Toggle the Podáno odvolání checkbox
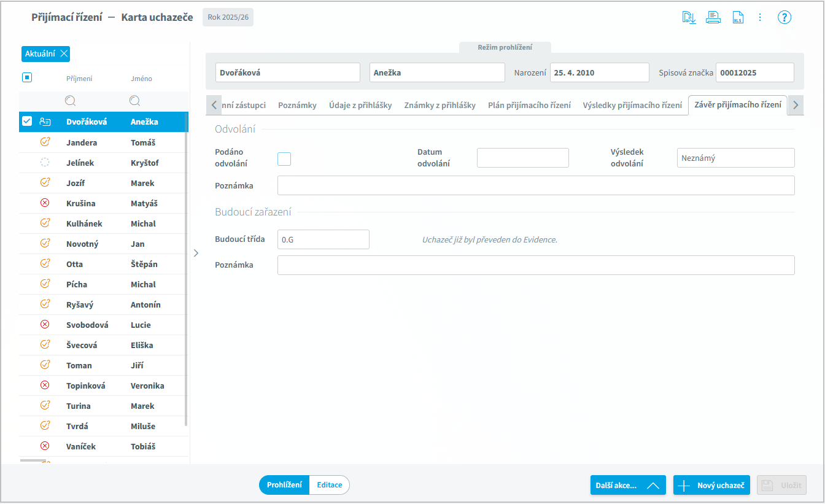Screen dimensions: 825x504 click(284, 159)
